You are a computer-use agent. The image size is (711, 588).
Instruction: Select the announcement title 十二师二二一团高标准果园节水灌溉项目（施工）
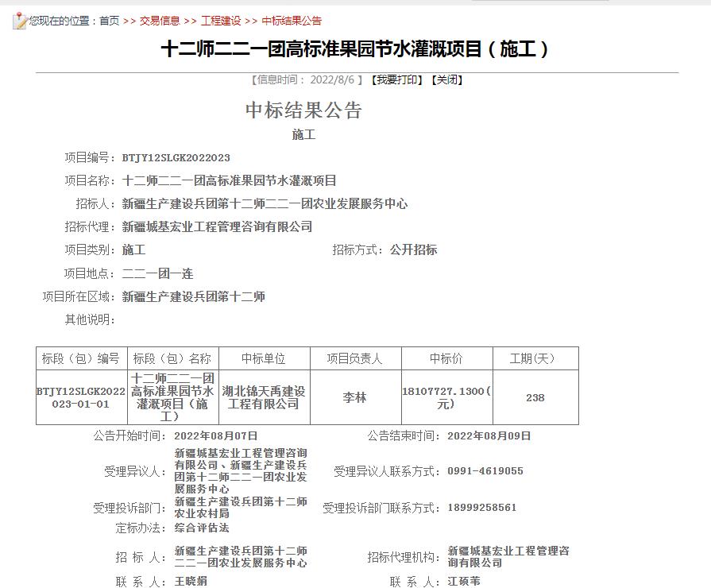[354, 50]
